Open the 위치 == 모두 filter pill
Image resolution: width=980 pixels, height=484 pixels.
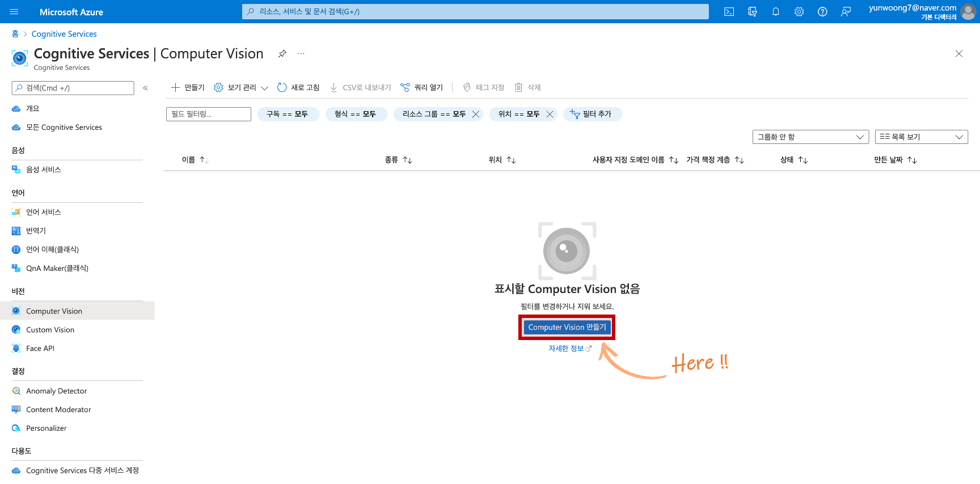click(x=518, y=114)
